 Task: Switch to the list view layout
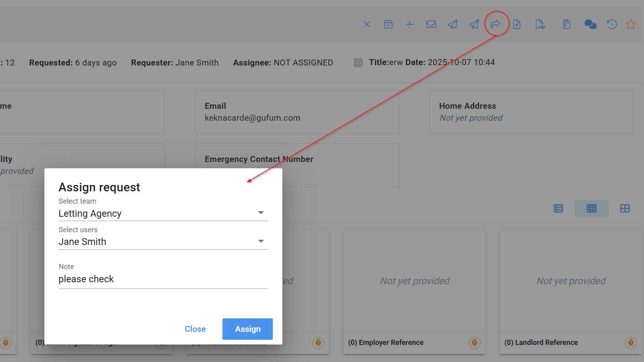[558, 208]
